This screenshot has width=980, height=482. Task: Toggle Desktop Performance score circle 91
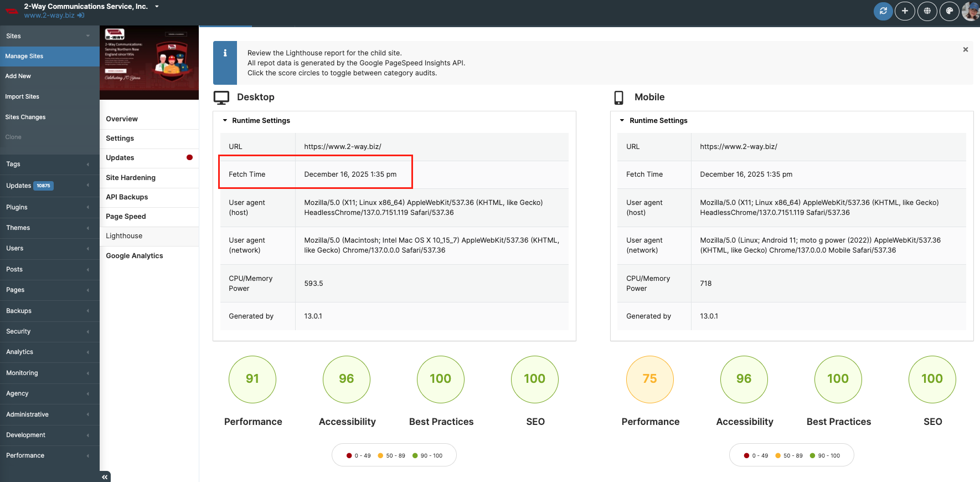252,379
